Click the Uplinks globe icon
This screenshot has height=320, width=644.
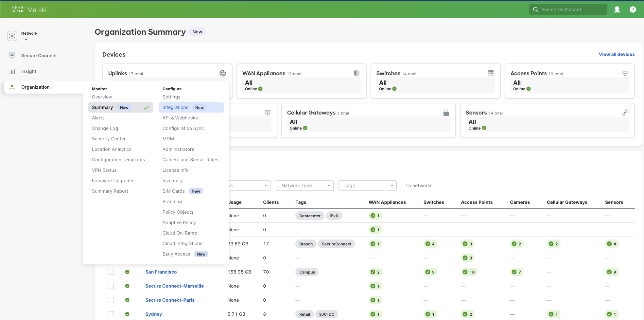click(222, 73)
